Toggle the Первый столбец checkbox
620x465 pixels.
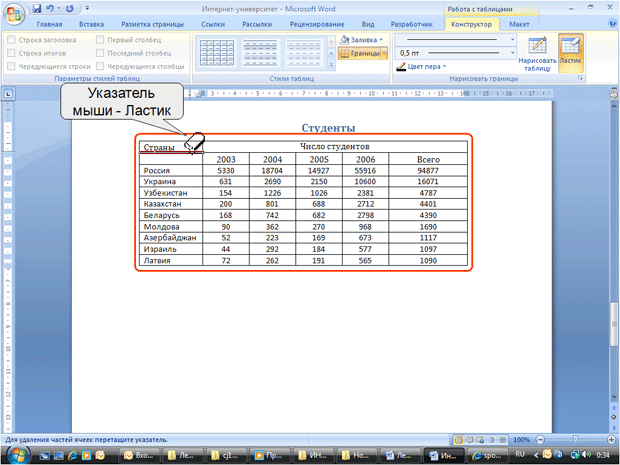tap(100, 40)
